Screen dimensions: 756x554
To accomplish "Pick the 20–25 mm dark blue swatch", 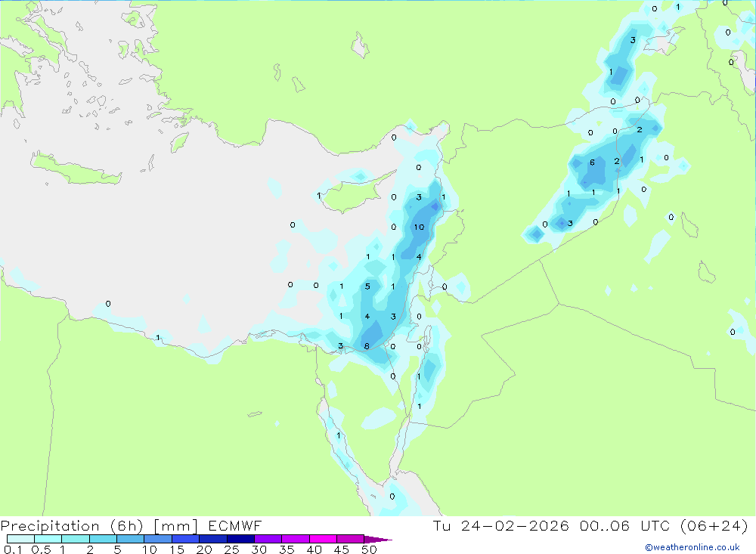I will [213, 539].
